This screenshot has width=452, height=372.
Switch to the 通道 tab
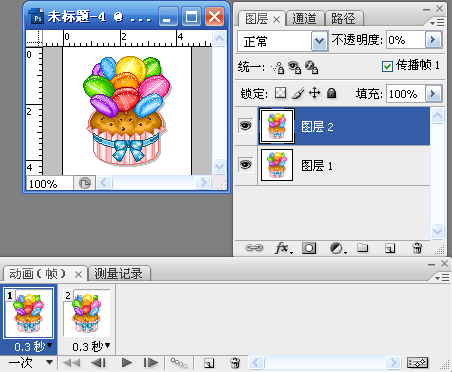pyautogui.click(x=304, y=19)
